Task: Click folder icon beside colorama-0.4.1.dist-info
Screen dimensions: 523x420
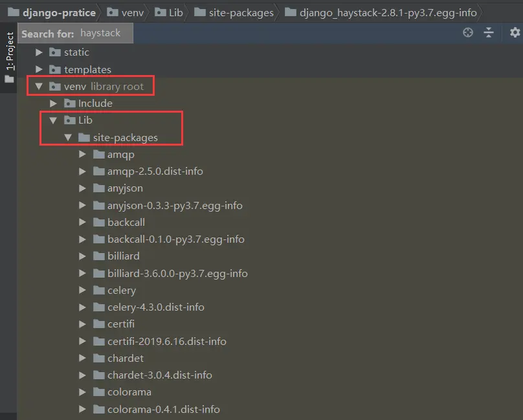Action: pyautogui.click(x=99, y=409)
